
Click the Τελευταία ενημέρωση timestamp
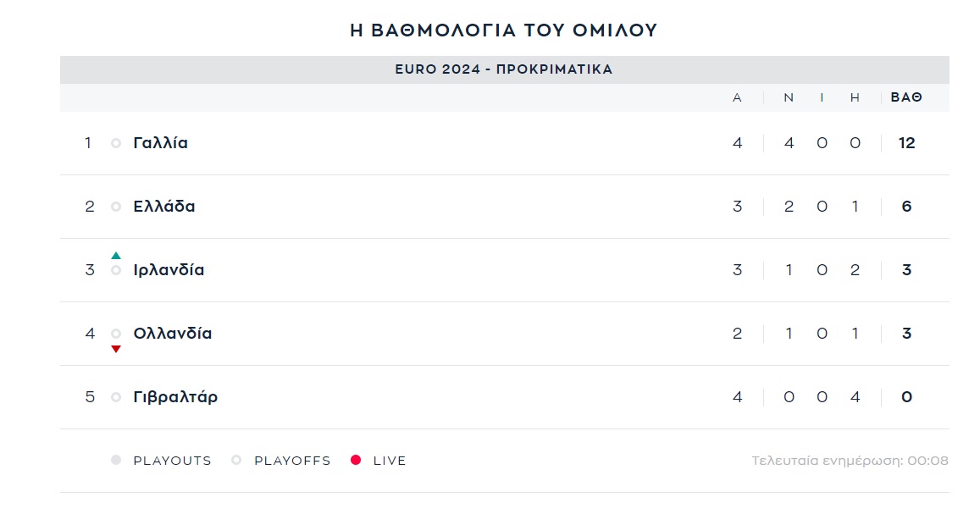850,461
